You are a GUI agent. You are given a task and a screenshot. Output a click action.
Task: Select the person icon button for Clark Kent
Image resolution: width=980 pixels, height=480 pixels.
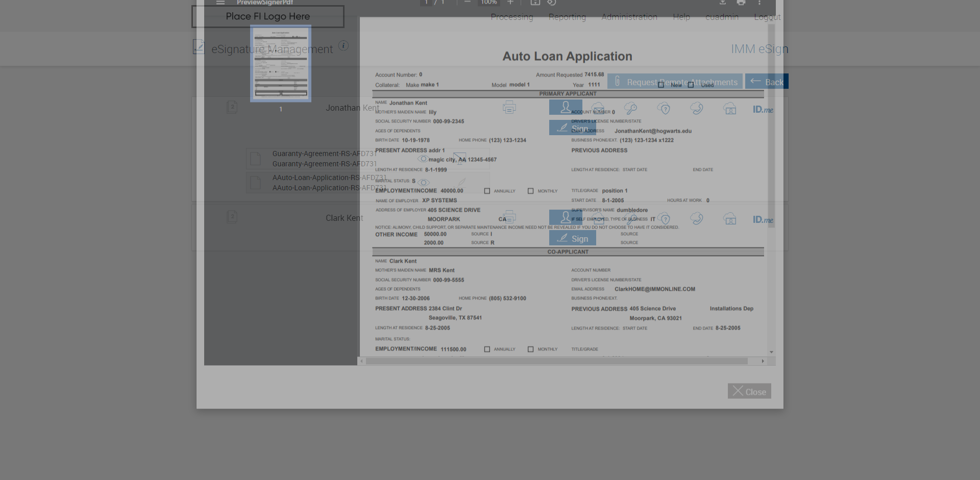(566, 217)
